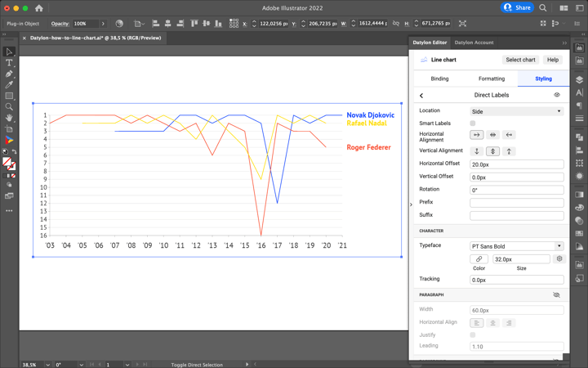Click the Horizontal Offset input field
Screen dimensions: 588x368
517,164
